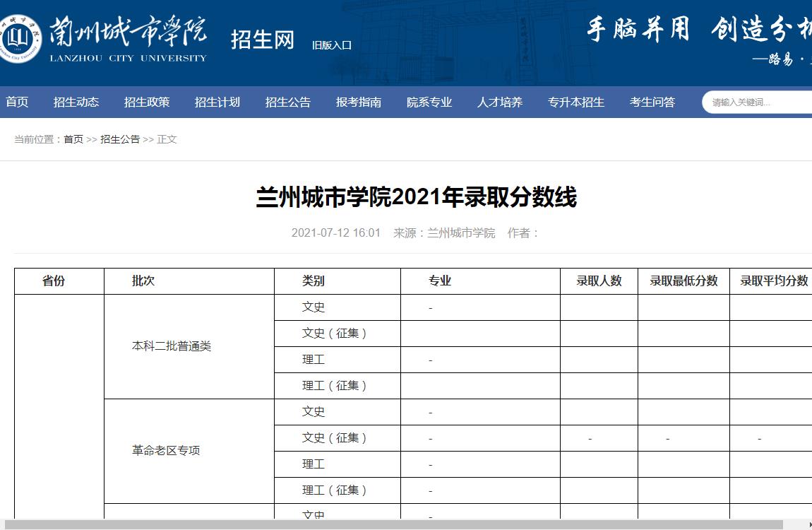This screenshot has height=530, width=812.
Task: Go to 首页 in navigation bar
Action: tap(17, 102)
